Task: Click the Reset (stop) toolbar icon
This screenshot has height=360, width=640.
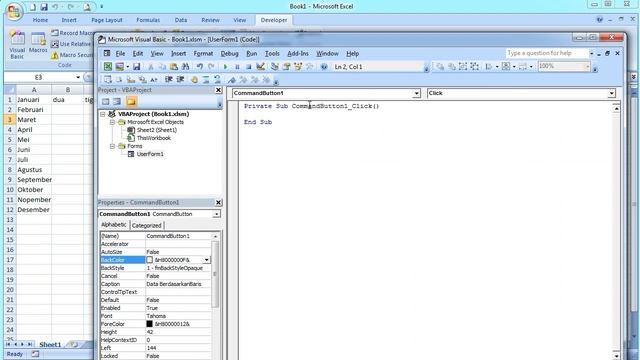Action: pos(249,67)
